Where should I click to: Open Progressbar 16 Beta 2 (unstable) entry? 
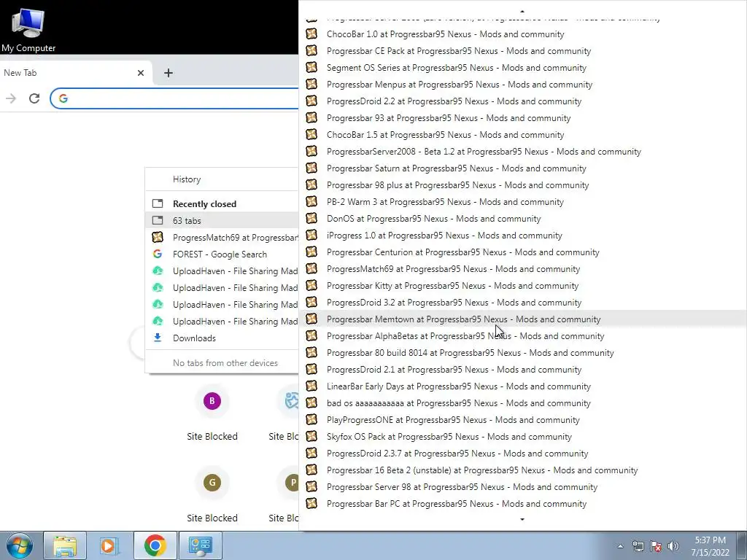pyautogui.click(x=522, y=470)
